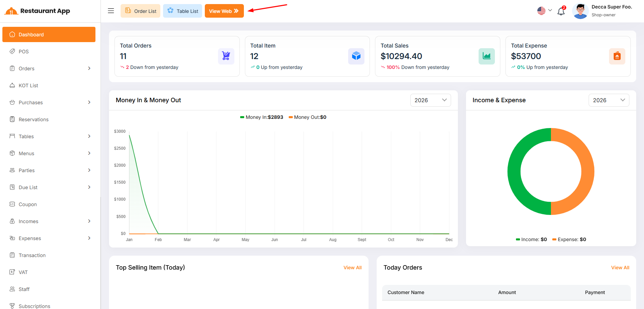
Task: Click the Total Item box icon
Action: click(x=356, y=56)
